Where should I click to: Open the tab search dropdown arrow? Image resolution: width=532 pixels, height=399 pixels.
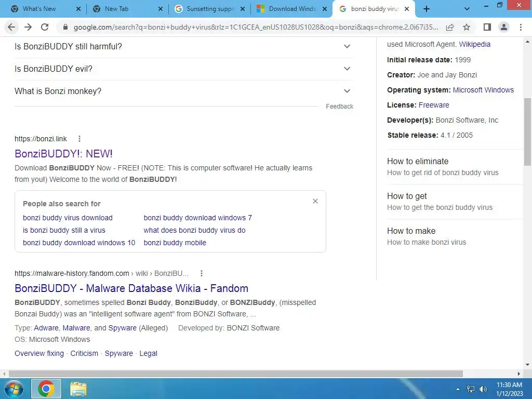pos(467,9)
